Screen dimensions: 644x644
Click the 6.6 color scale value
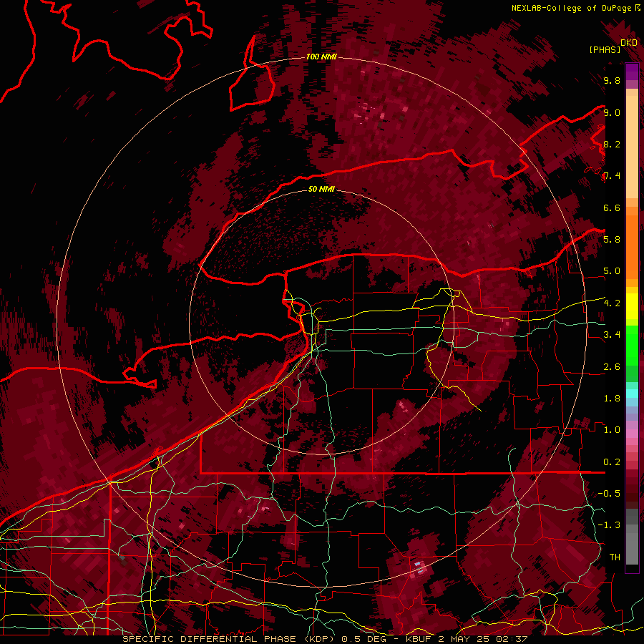point(612,208)
